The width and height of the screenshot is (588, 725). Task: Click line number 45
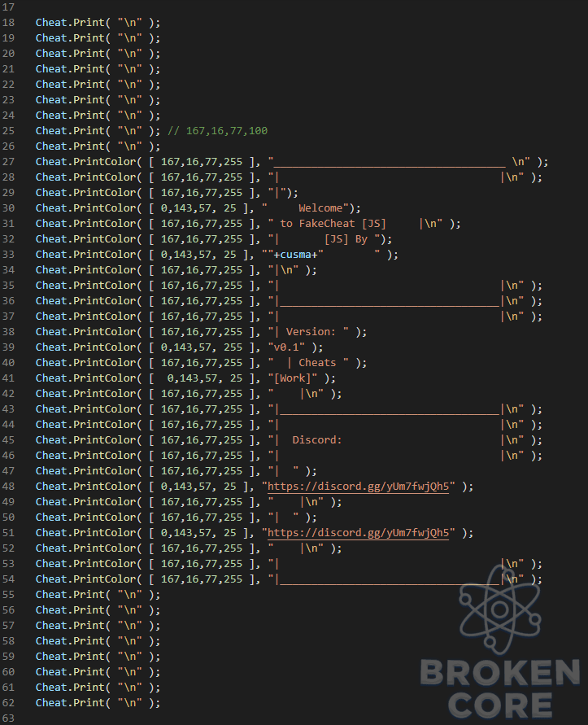pos(8,440)
